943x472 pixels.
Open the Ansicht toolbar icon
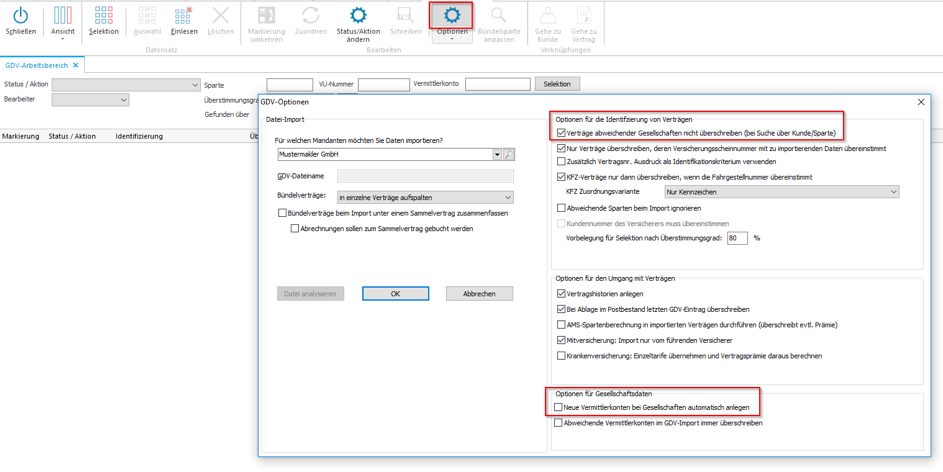[62, 15]
